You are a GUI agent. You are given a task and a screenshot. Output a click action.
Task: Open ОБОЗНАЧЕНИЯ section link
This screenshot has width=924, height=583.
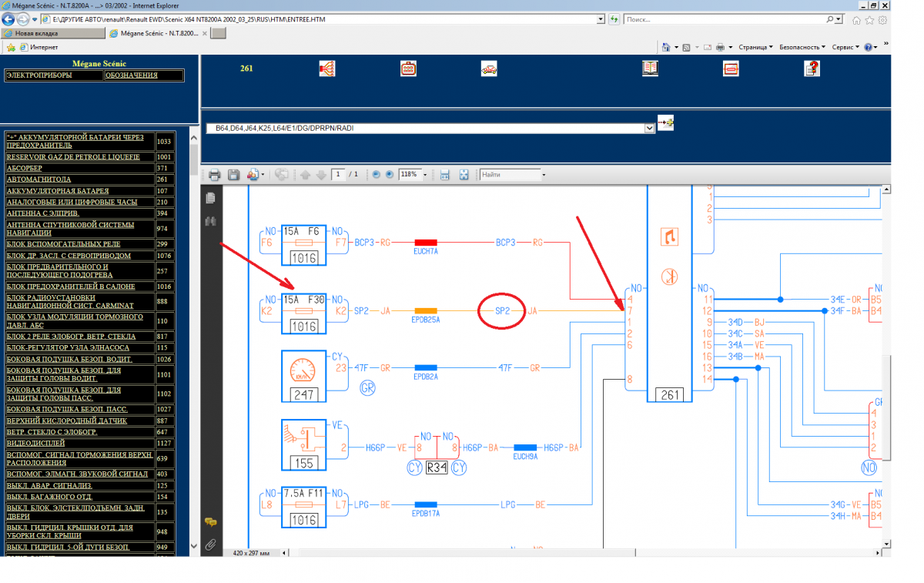132,75
